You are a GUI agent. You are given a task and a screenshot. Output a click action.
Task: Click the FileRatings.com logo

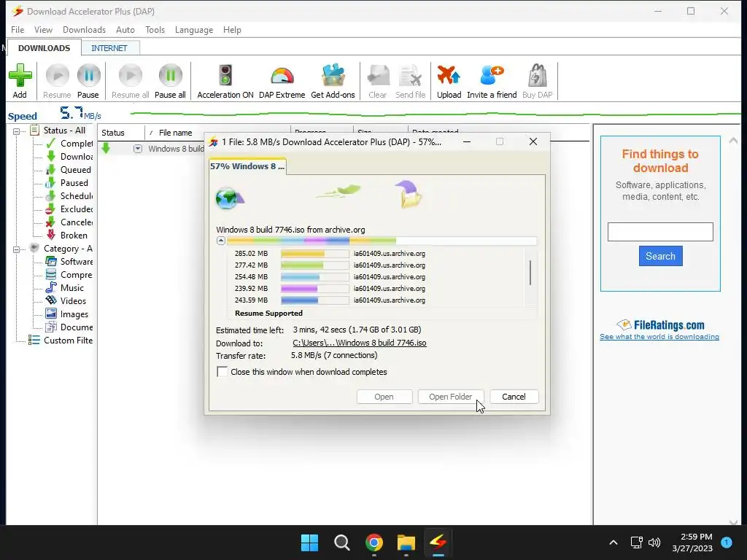(x=659, y=324)
